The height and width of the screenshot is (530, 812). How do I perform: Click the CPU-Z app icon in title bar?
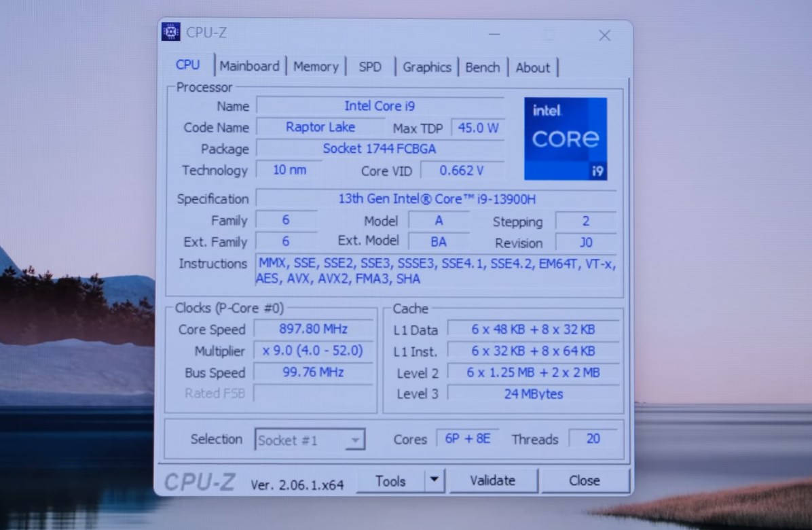click(170, 32)
